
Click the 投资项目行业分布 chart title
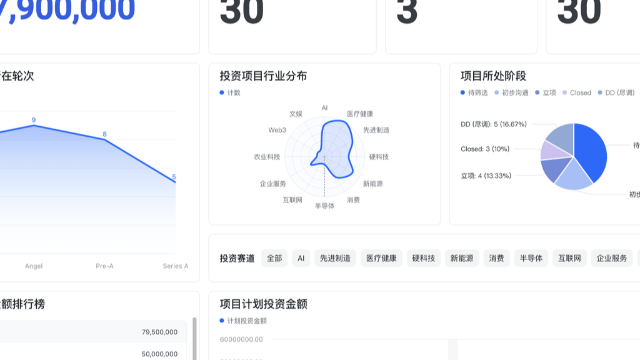coord(263,76)
